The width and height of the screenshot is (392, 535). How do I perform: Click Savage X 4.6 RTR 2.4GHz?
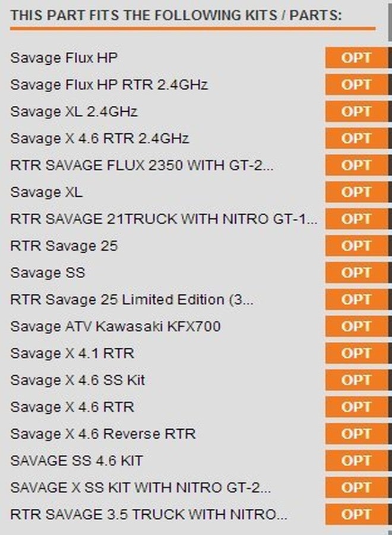tap(100, 139)
